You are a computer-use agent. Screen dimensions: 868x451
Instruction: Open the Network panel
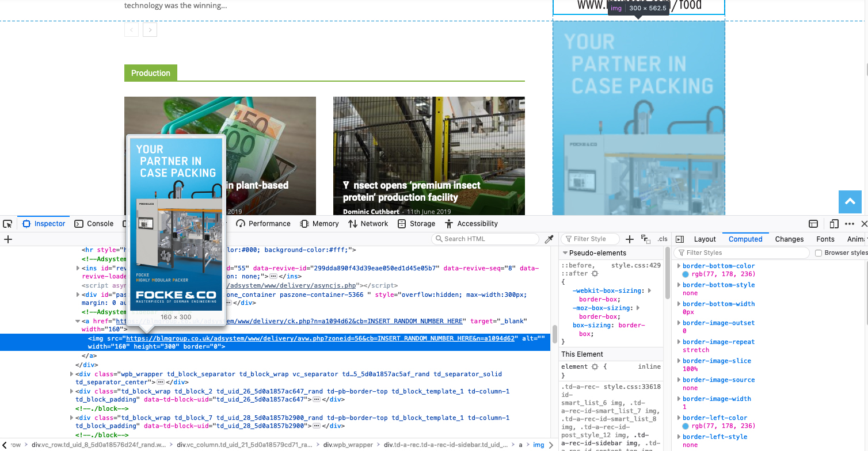(x=368, y=224)
